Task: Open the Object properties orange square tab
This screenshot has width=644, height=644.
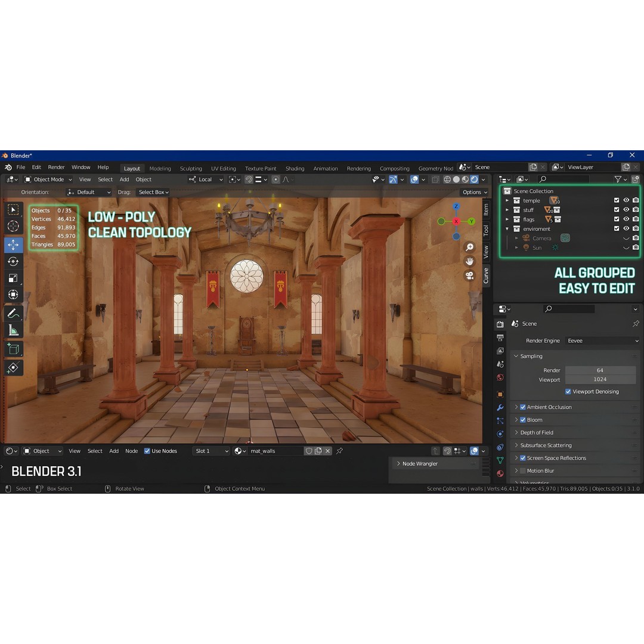Action: [x=500, y=394]
